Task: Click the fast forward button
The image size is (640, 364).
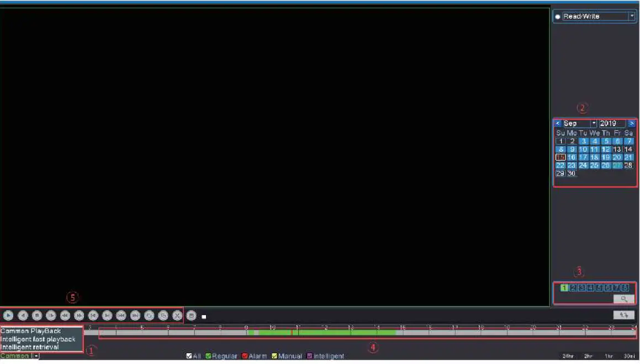Action: click(79, 315)
